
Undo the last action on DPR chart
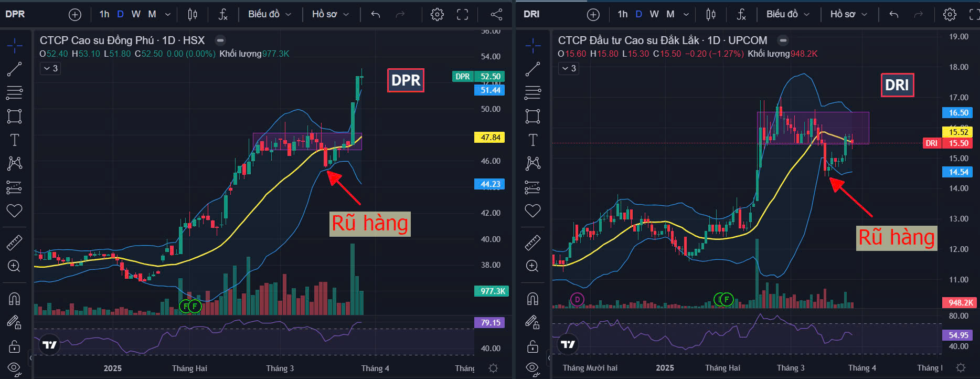click(x=375, y=15)
